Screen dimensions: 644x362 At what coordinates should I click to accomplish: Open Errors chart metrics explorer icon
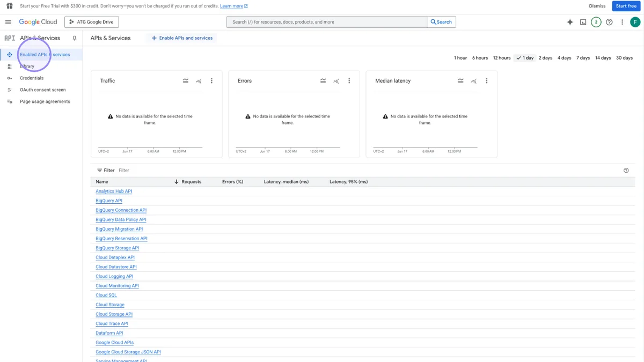[336, 81]
